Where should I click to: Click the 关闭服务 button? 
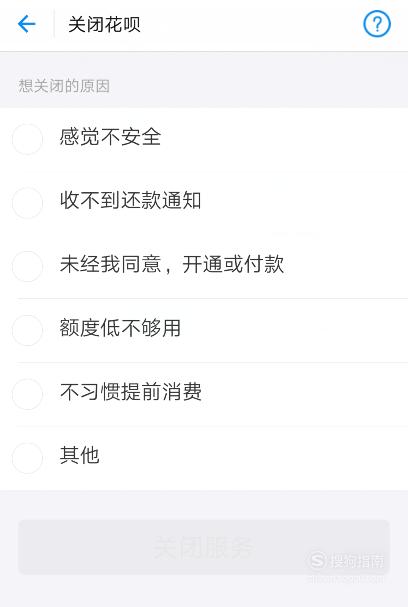[204, 547]
